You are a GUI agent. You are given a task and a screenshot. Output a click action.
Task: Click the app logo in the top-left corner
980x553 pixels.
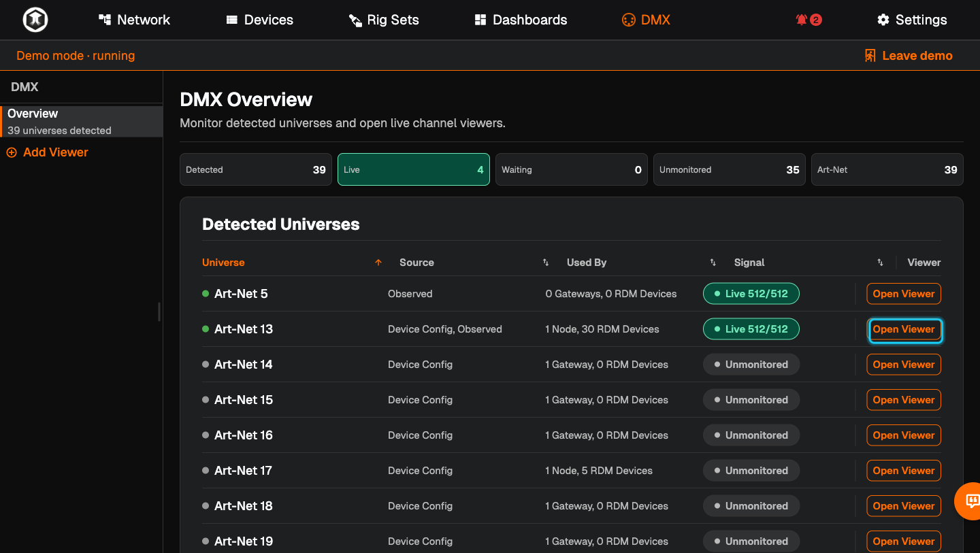pos(35,20)
